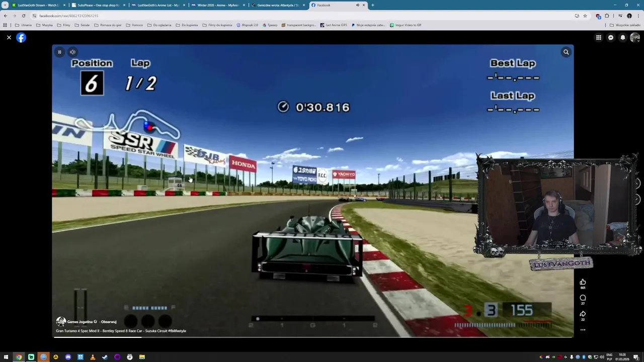
Task: Open the apps grid in bookmarks bar
Action: (6, 25)
